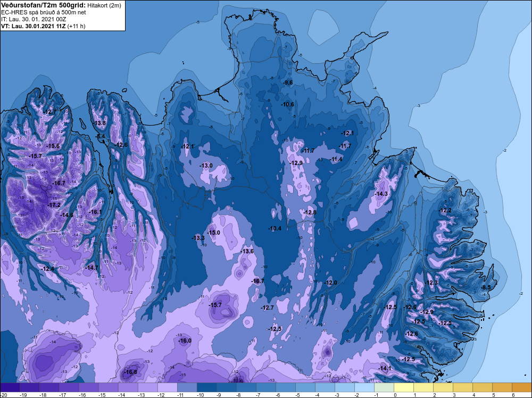Click the Veðurstofan/T2m 500grid title text

click(43, 5)
